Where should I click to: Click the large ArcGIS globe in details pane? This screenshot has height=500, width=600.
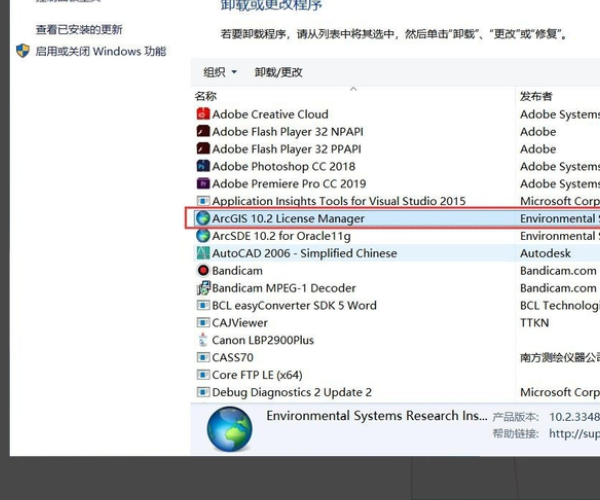[x=229, y=429]
